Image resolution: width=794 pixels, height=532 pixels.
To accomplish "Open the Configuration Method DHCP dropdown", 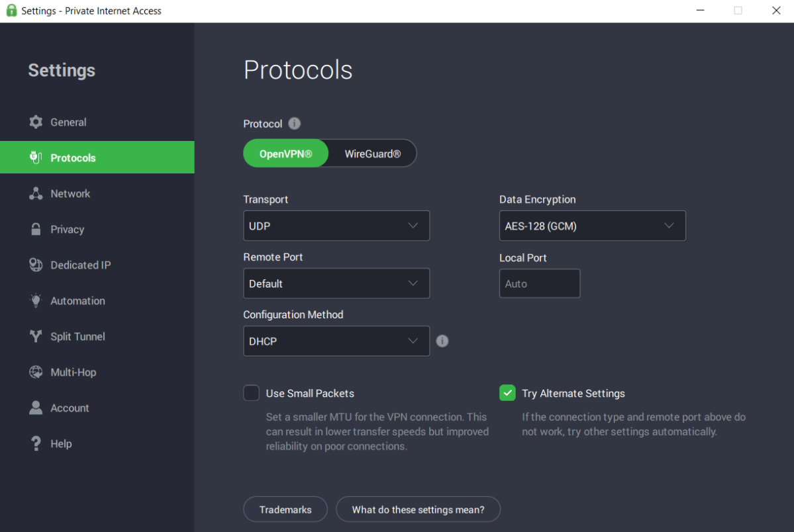I will [x=336, y=341].
